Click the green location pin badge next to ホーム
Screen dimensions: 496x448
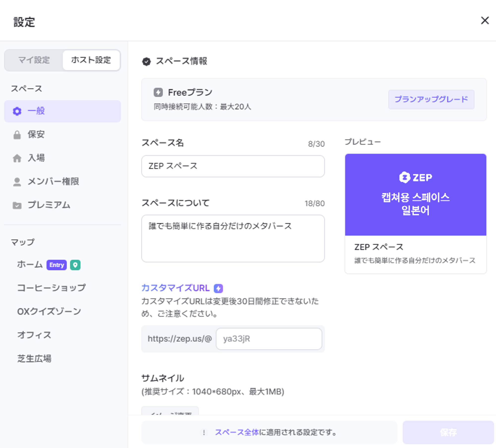point(75,265)
